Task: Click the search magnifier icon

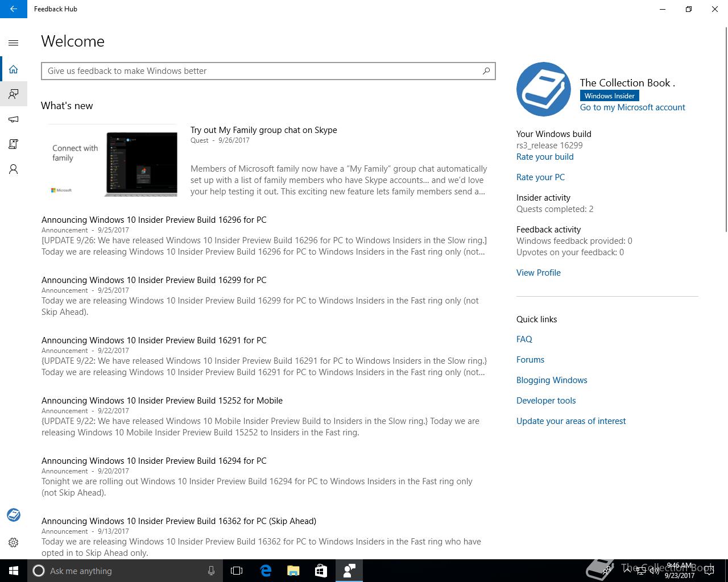Action: point(486,71)
